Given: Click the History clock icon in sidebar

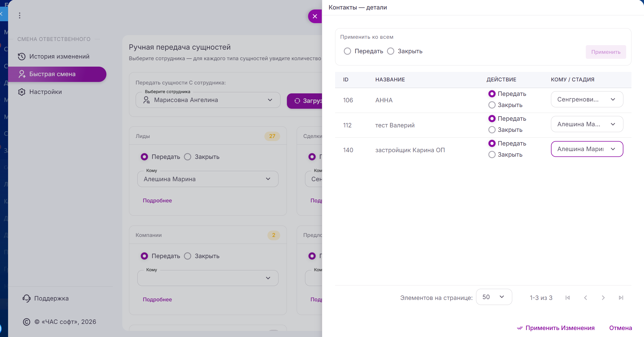Looking at the screenshot, I should click(22, 57).
